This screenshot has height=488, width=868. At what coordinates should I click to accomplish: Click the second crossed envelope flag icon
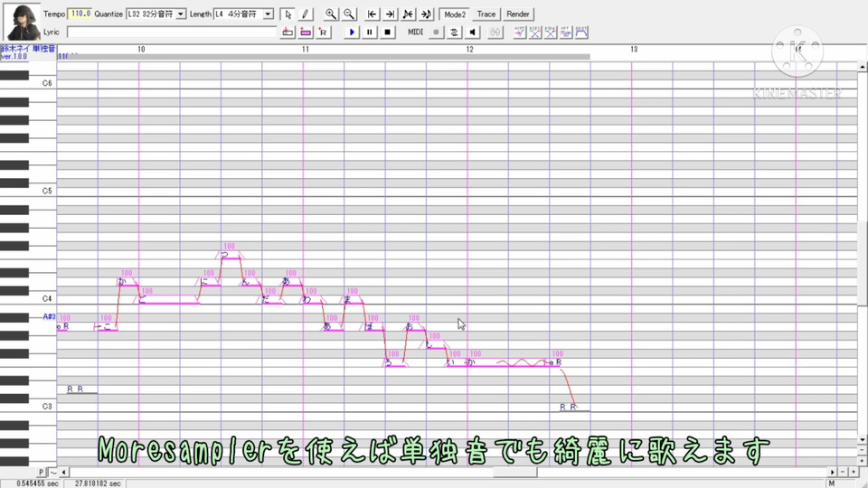[x=534, y=33]
